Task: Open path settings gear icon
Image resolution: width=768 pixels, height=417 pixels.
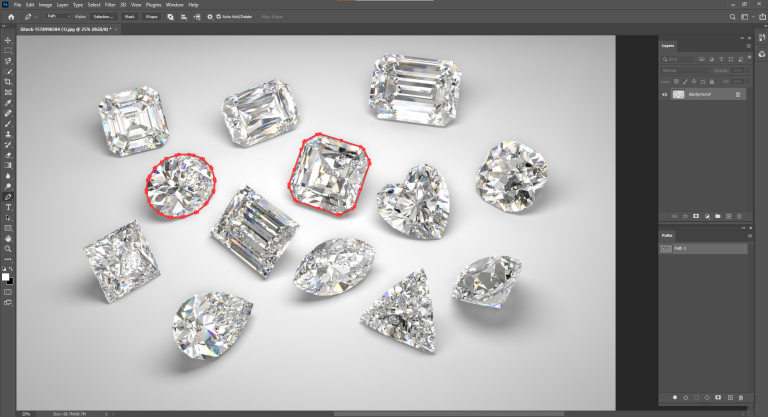Action: point(208,17)
